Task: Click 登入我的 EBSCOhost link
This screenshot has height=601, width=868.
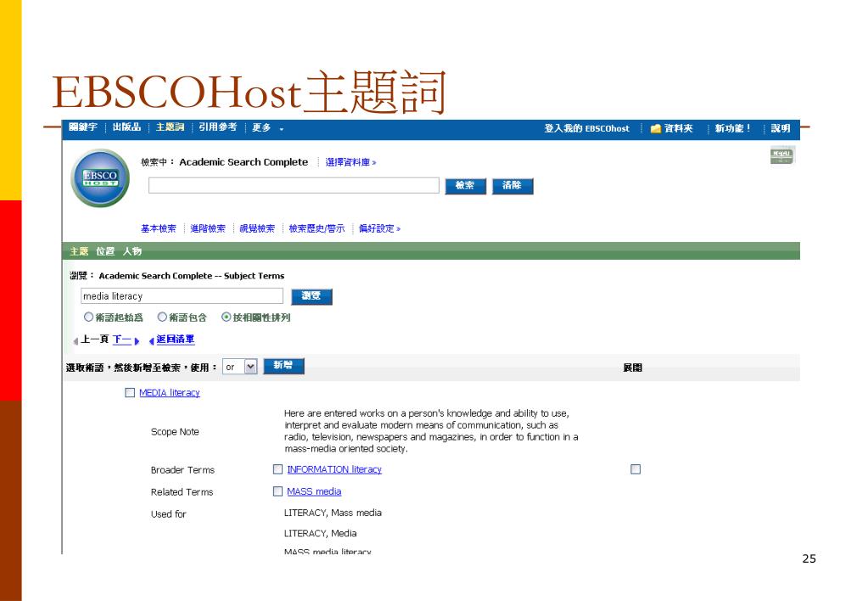Action: click(x=587, y=128)
